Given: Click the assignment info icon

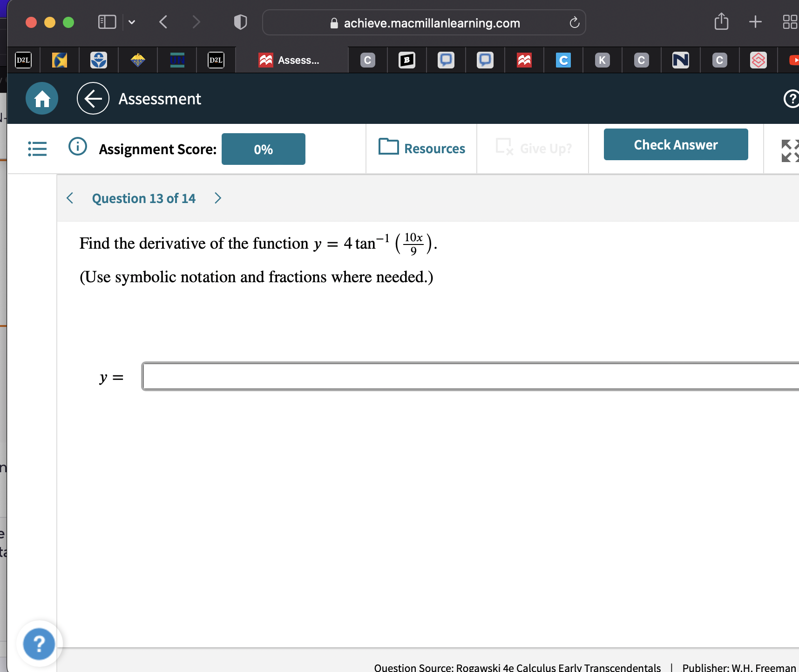Looking at the screenshot, I should [x=77, y=146].
